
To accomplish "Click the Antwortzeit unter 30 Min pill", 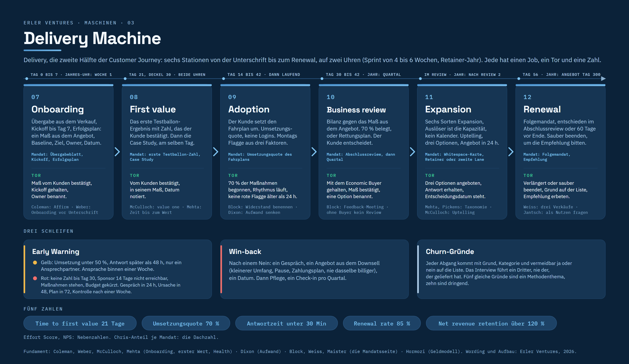I will tap(286, 323).
